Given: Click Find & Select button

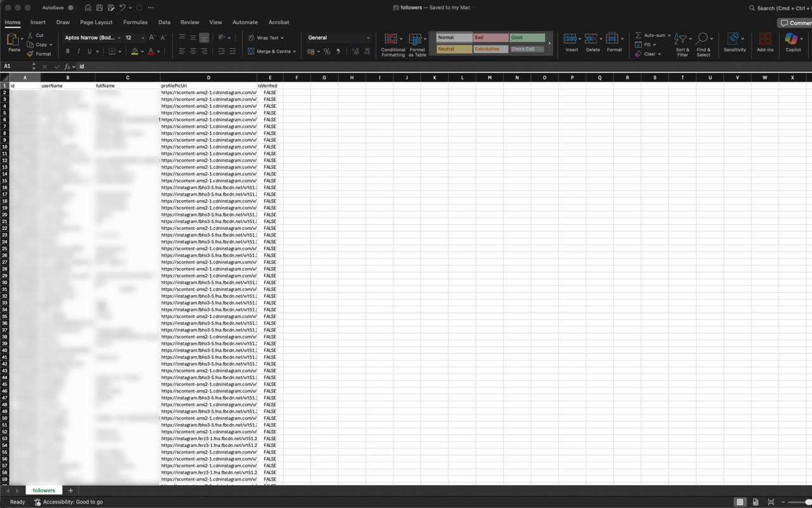Looking at the screenshot, I should pos(704,45).
